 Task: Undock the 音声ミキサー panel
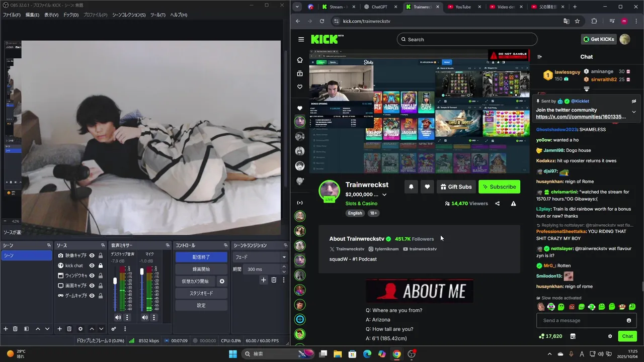(x=168, y=245)
